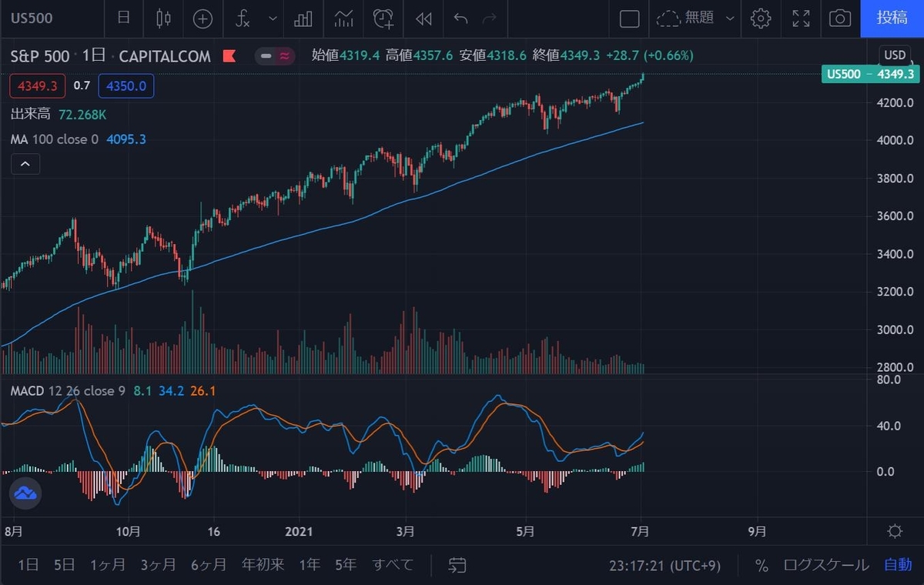Save the chart via cloud icon

670,18
